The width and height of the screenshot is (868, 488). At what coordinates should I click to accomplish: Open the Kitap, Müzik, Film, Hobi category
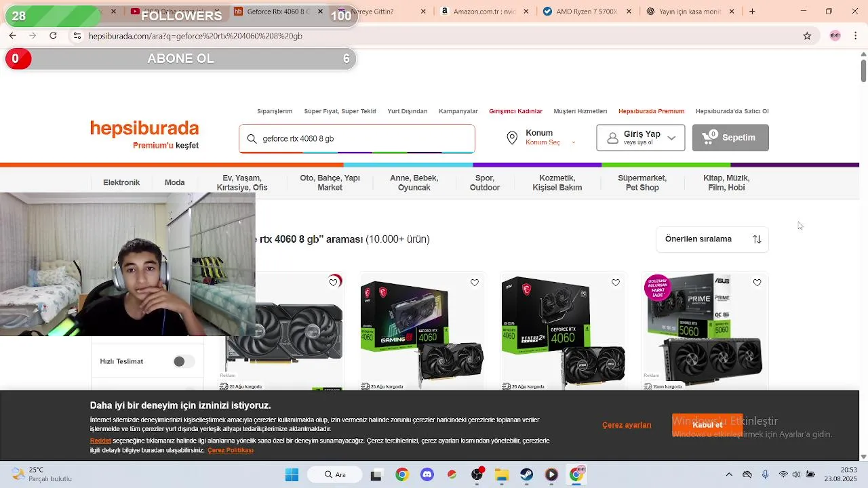pyautogui.click(x=726, y=183)
